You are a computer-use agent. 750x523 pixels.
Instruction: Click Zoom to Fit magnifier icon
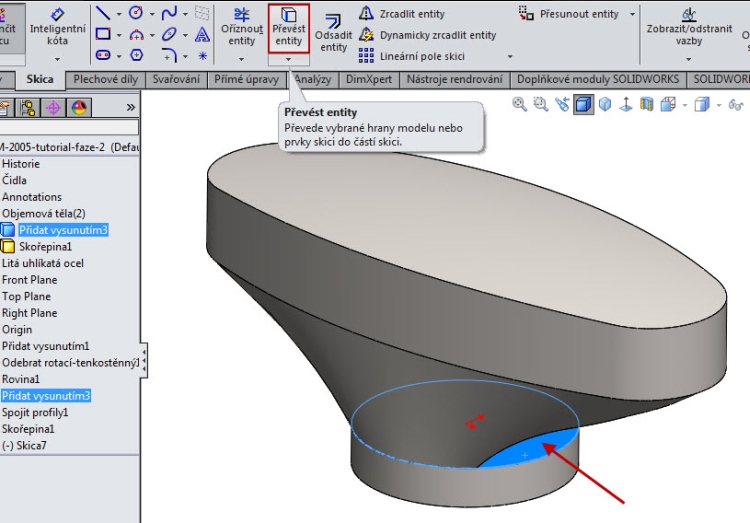[x=519, y=104]
